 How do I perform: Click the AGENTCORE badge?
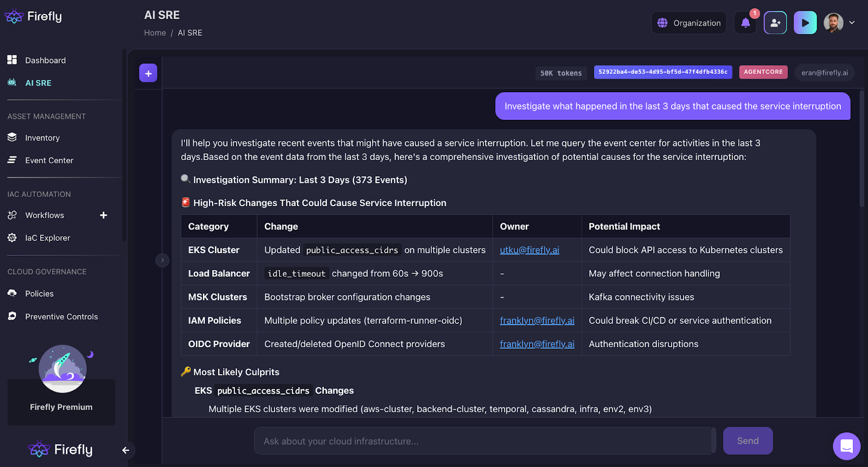pyautogui.click(x=763, y=72)
